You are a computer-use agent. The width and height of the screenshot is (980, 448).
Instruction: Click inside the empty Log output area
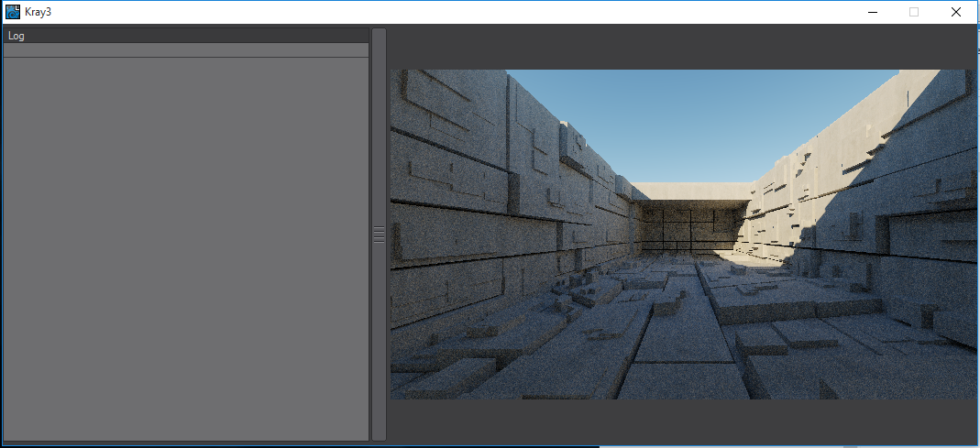186,247
